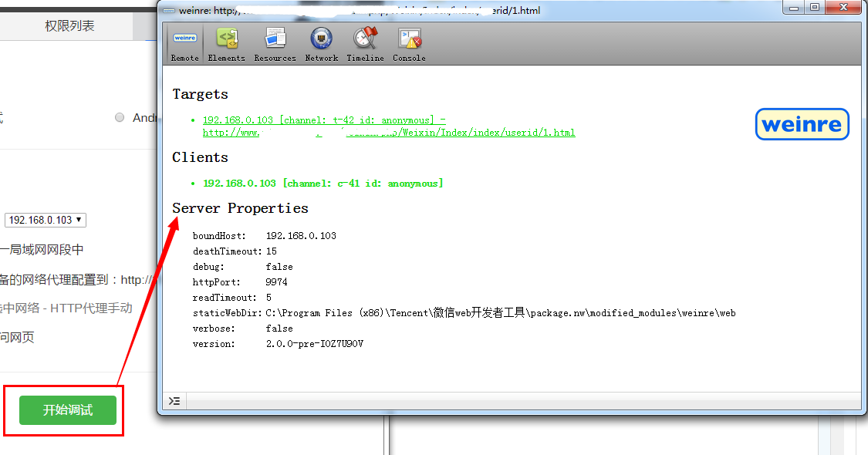Click the weinre window title bar icon
The width and height of the screenshot is (868, 455).
pos(169,10)
